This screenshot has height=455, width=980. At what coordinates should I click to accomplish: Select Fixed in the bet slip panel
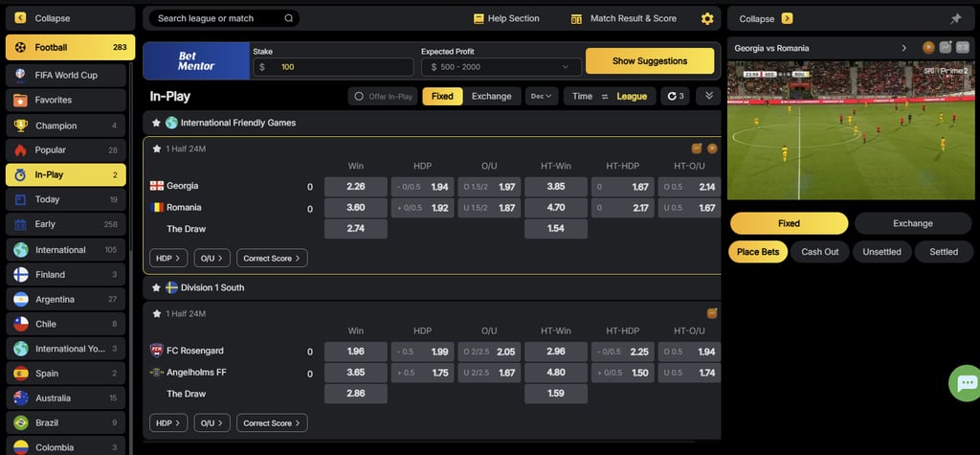pyautogui.click(x=789, y=223)
